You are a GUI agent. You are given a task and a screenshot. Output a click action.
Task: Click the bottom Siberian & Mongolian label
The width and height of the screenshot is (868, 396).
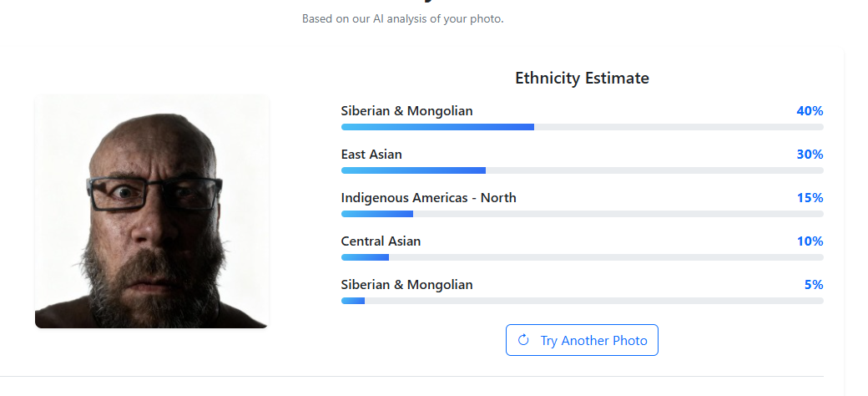pyautogui.click(x=406, y=285)
